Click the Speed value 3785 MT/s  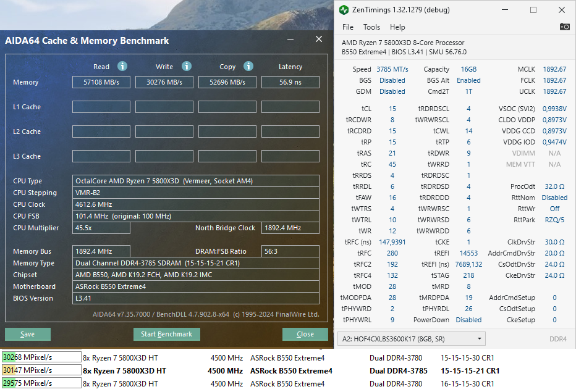point(392,69)
